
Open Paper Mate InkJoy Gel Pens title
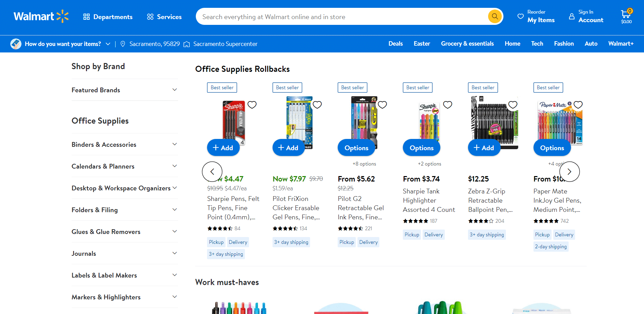[x=557, y=200]
